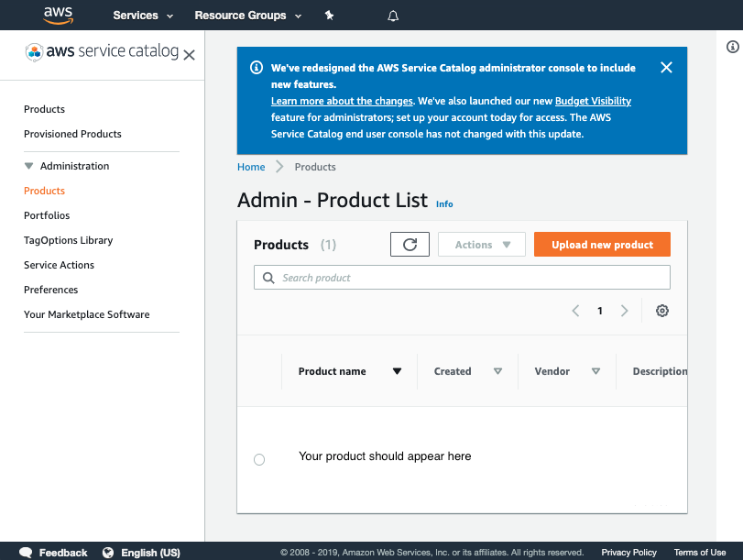Sort by the Vendor column arrow

[595, 371]
